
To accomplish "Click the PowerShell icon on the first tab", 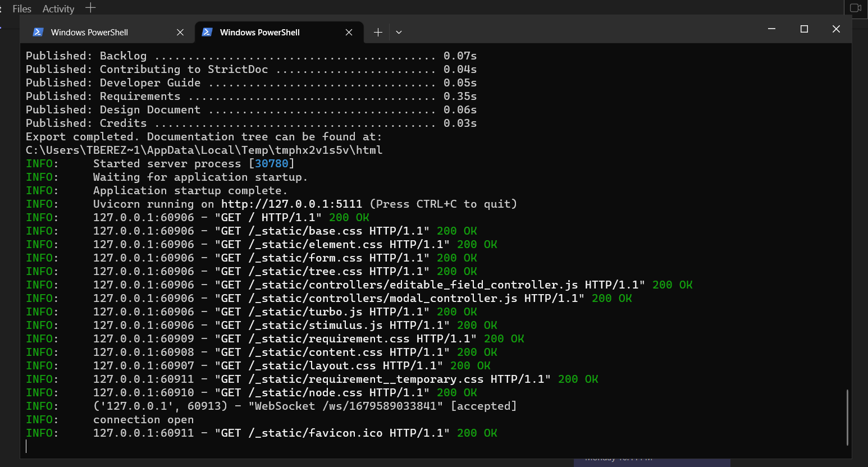I will 38,32.
